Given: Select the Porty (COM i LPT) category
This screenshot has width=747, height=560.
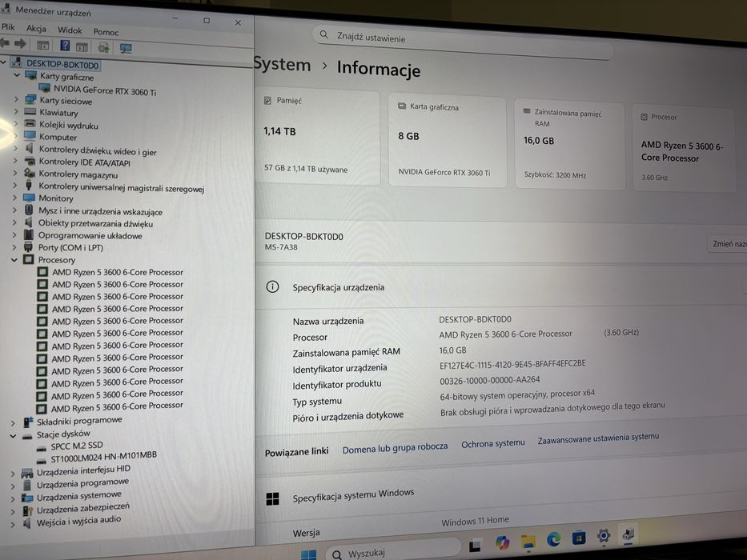Looking at the screenshot, I should (x=70, y=248).
